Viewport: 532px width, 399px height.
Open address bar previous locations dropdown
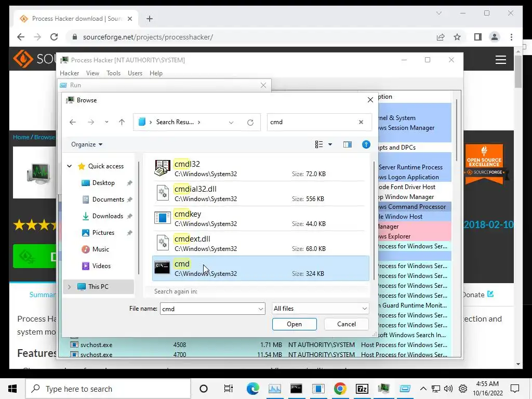point(231,123)
